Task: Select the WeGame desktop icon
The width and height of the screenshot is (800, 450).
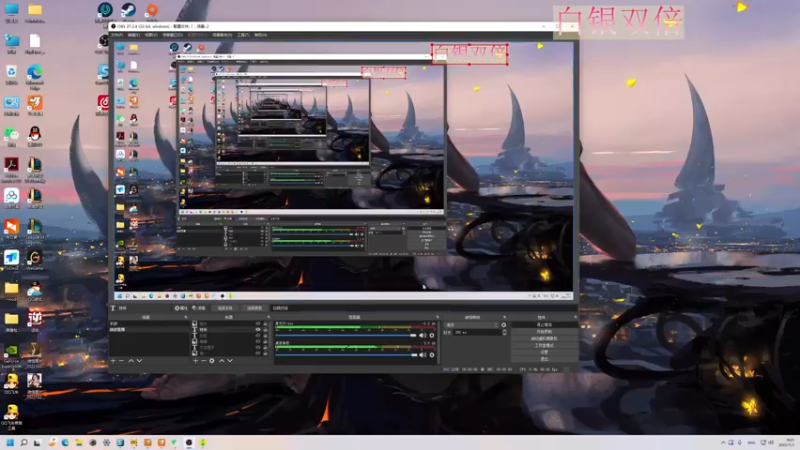Action: click(35, 259)
